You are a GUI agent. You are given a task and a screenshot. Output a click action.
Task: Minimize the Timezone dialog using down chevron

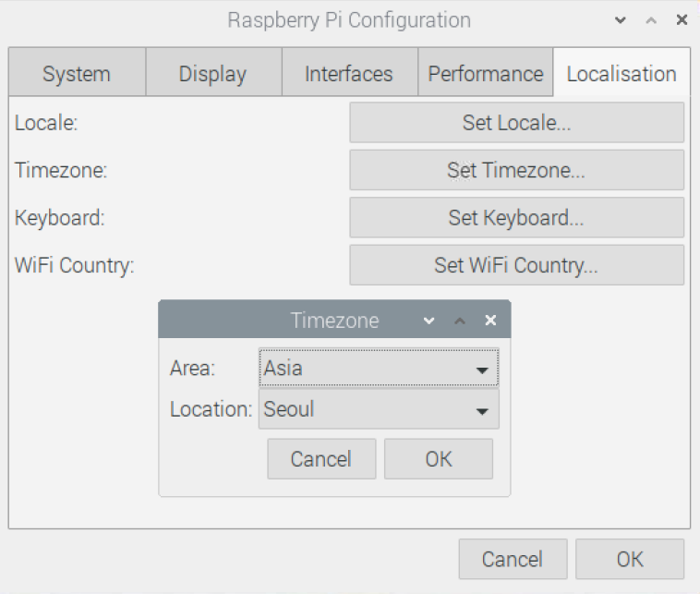[429, 321]
